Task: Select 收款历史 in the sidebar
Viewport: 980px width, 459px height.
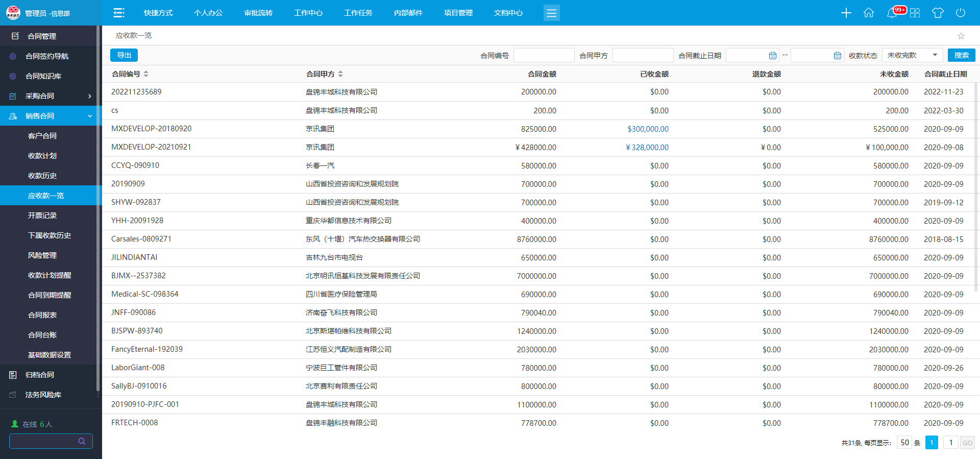Action: click(42, 176)
